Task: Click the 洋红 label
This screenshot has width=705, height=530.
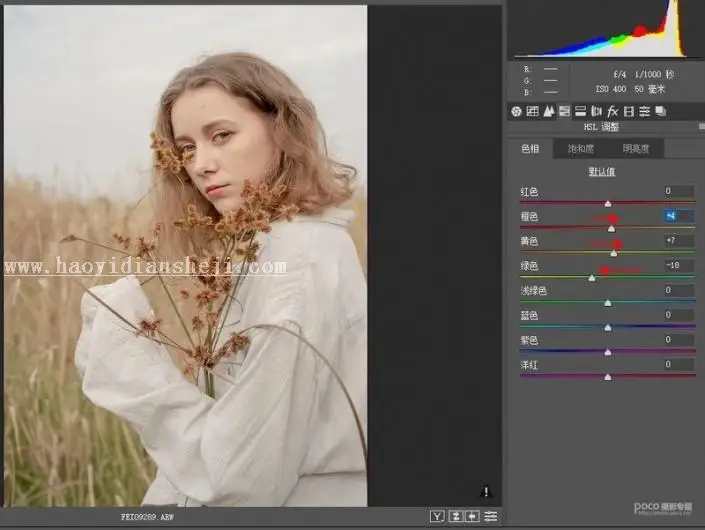Action: point(529,365)
